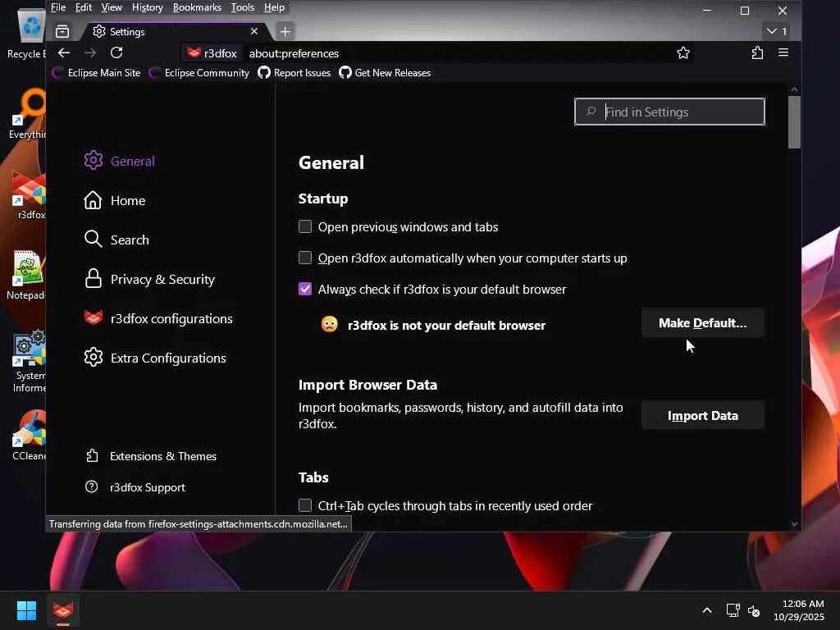Viewport: 840px width, 630px height.
Task: Select the CCleaner desktop shortcut
Action: pos(29,435)
